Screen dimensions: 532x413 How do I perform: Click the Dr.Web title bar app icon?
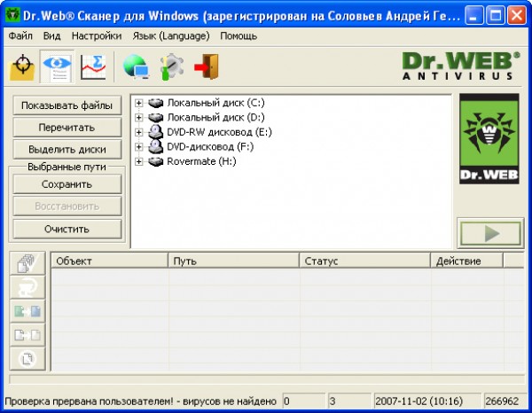click(13, 15)
